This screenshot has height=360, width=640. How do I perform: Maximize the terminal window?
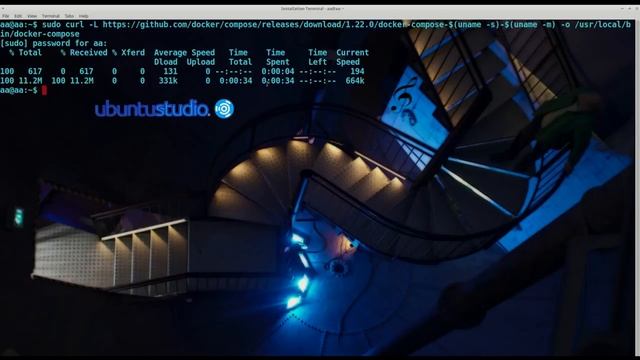pos(629,9)
